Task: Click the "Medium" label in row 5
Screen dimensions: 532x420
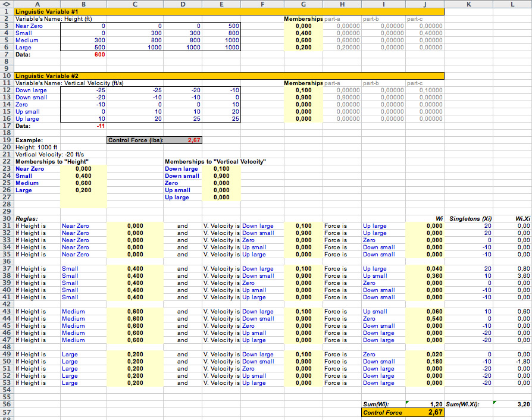Action: 27,40
